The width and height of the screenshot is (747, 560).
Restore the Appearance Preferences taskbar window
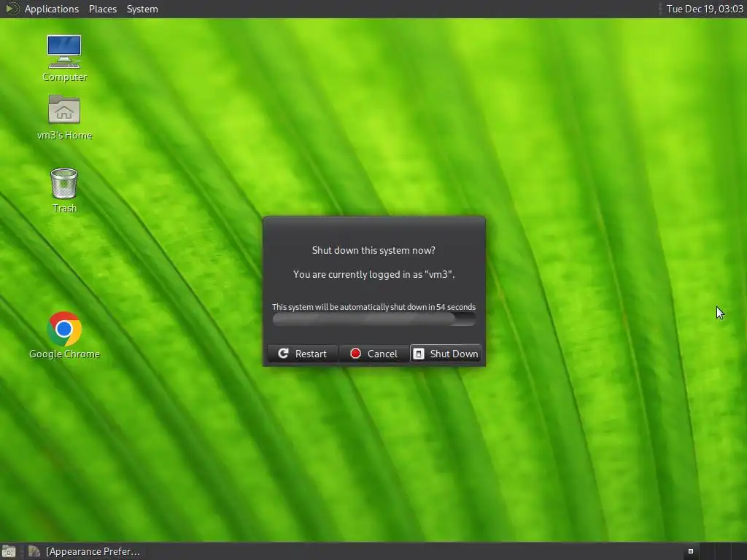pos(85,551)
